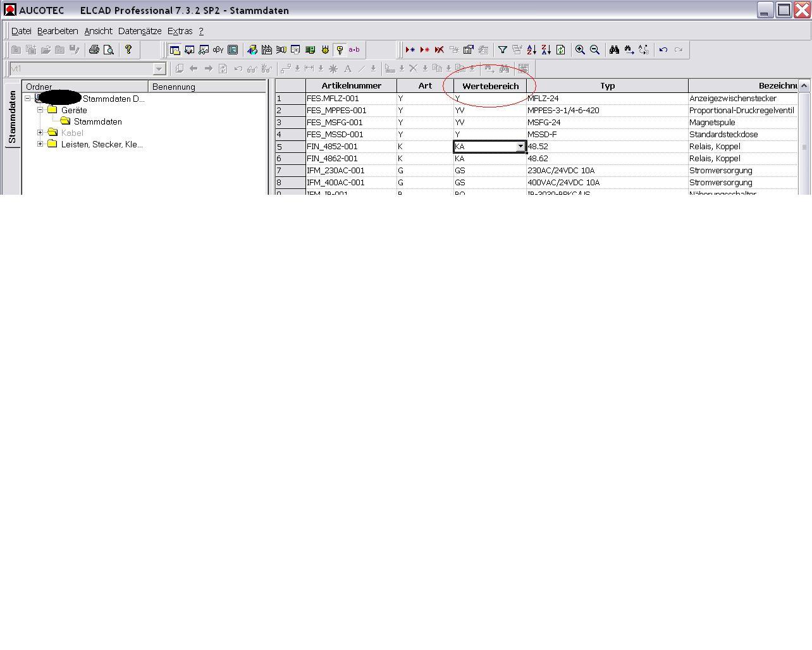The height and width of the screenshot is (650, 812).
Task: Click the Typ column header
Action: pyautogui.click(x=607, y=85)
